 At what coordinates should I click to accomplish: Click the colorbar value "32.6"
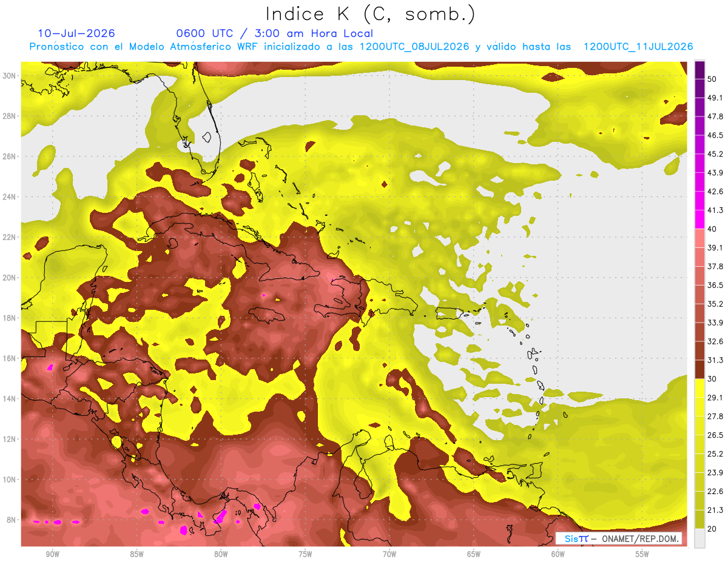pyautogui.click(x=715, y=341)
